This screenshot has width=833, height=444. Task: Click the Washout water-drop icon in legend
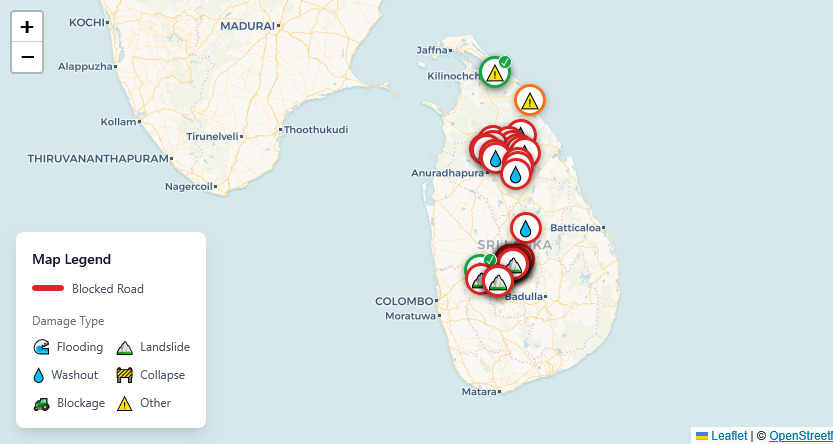pos(40,375)
